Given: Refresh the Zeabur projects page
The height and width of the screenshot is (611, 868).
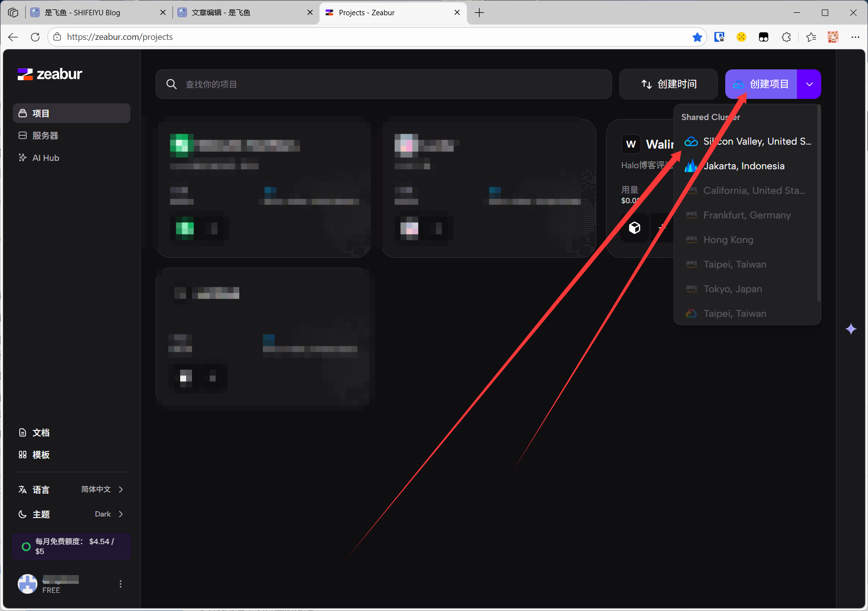Looking at the screenshot, I should pyautogui.click(x=35, y=37).
